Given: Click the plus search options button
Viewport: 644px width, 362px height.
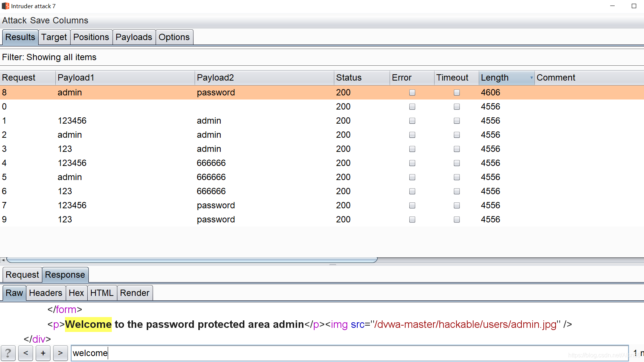Looking at the screenshot, I should click(x=43, y=353).
